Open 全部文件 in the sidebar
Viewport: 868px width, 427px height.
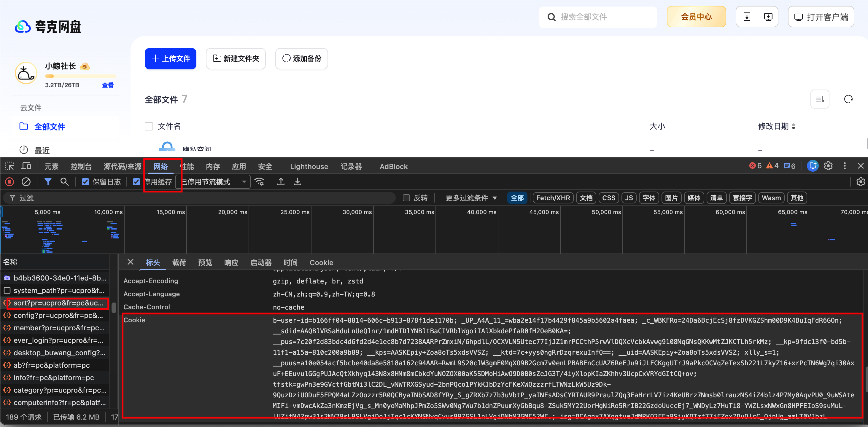click(65, 127)
